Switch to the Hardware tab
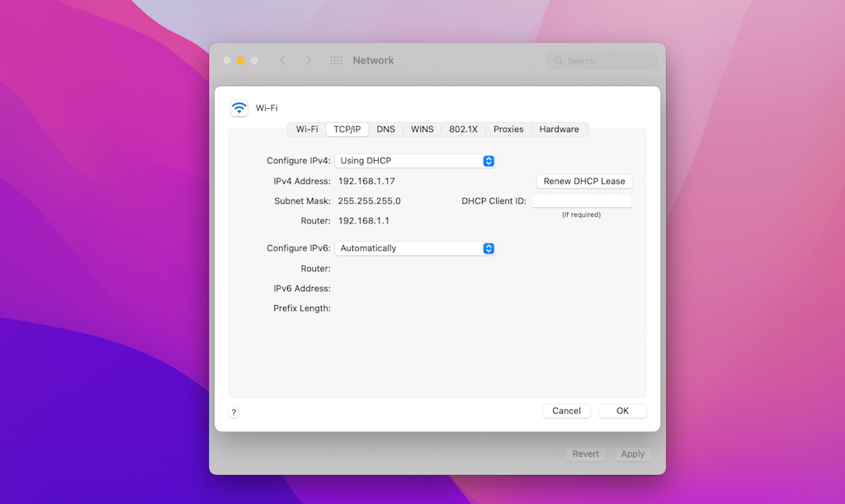 tap(559, 129)
